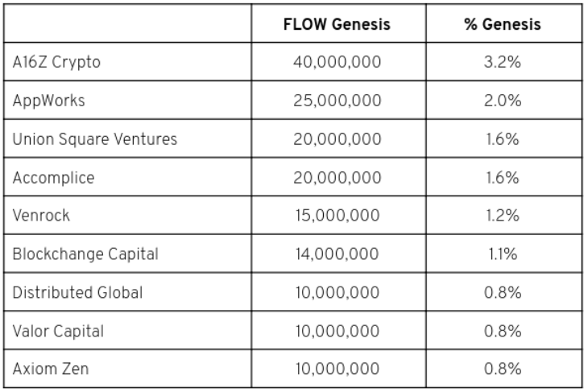Click the empty top-left header cell

[129, 25]
